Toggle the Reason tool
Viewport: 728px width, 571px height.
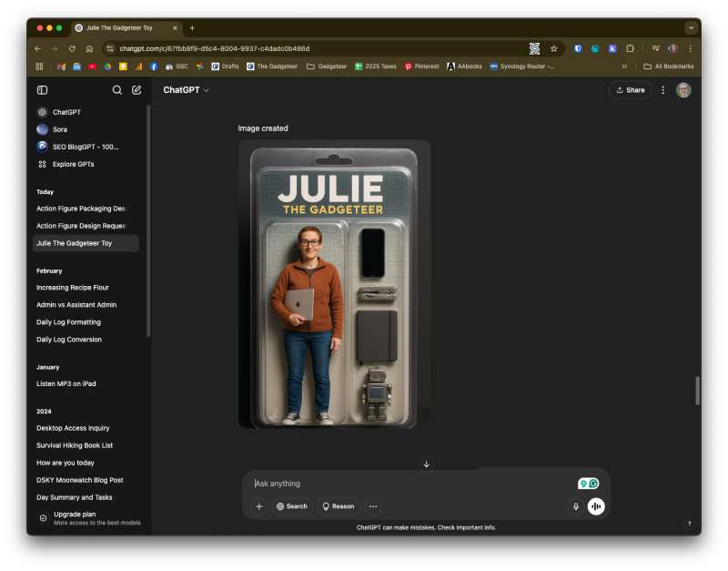click(x=339, y=506)
